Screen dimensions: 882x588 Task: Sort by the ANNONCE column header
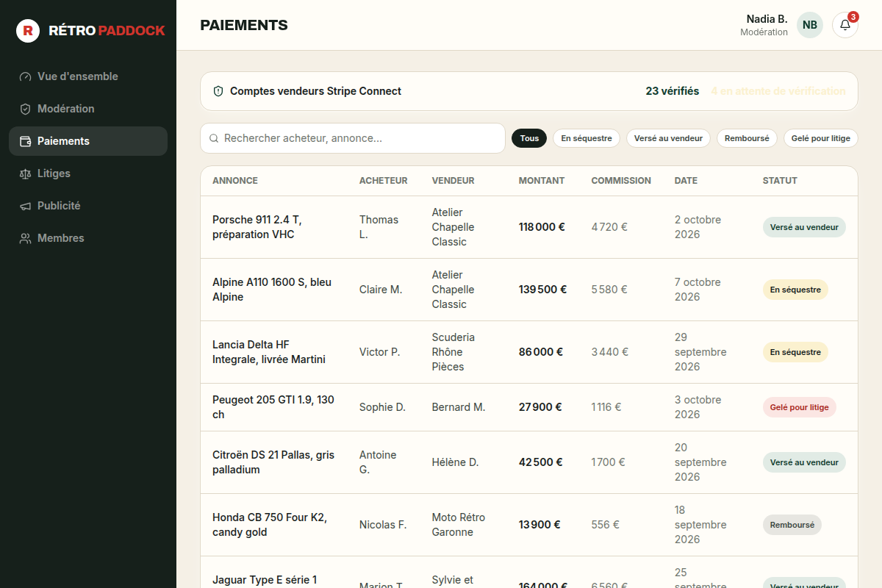pyautogui.click(x=235, y=181)
